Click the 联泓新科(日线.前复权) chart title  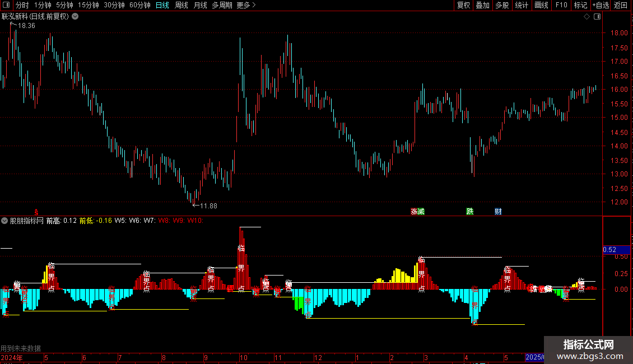(35, 17)
